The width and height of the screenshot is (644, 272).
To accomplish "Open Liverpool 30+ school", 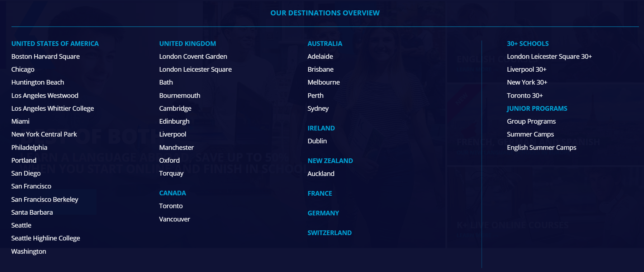I will [x=527, y=69].
